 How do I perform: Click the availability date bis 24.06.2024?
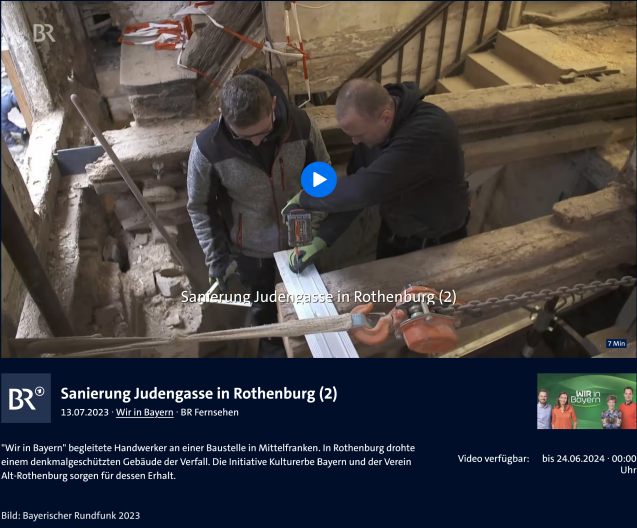(589, 458)
